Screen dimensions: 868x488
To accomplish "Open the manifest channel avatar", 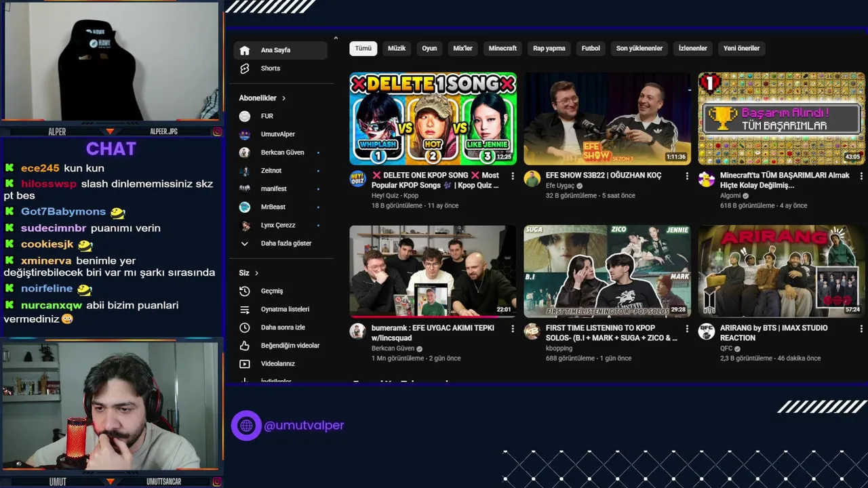I will [245, 189].
